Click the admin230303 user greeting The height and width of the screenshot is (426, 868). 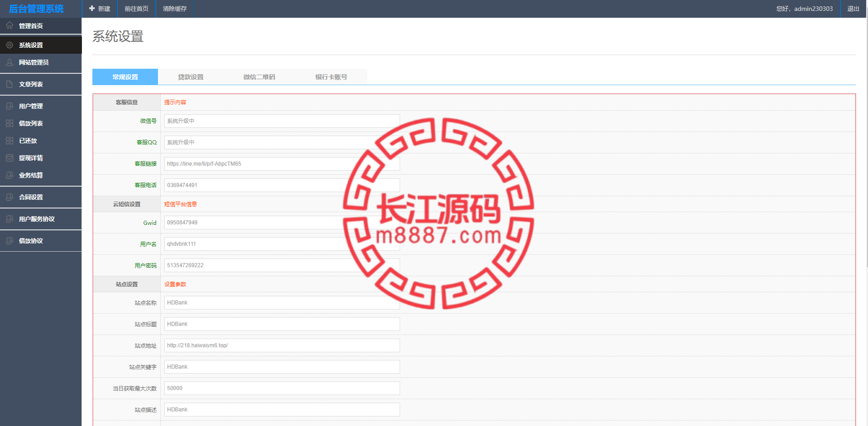coord(805,9)
